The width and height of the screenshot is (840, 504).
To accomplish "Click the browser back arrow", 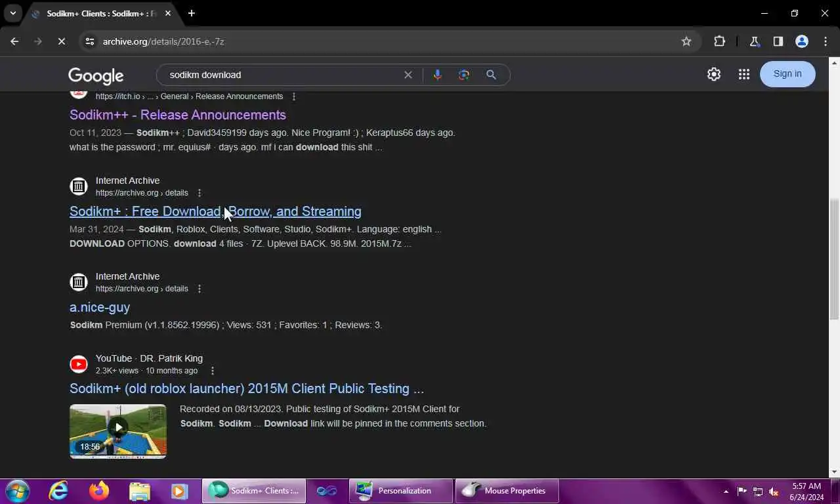I will tap(14, 41).
